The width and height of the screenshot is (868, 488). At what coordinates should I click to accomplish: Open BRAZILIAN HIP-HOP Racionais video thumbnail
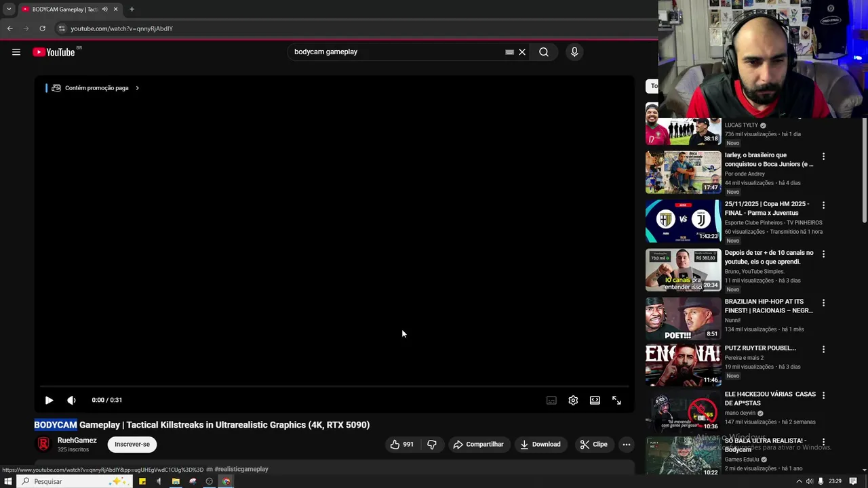click(683, 319)
